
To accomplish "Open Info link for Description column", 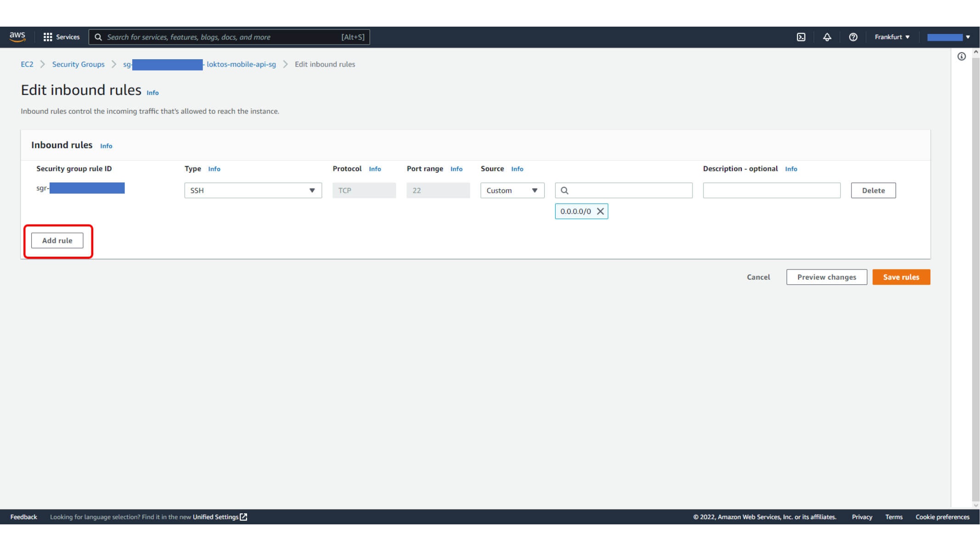I will click(x=791, y=169).
